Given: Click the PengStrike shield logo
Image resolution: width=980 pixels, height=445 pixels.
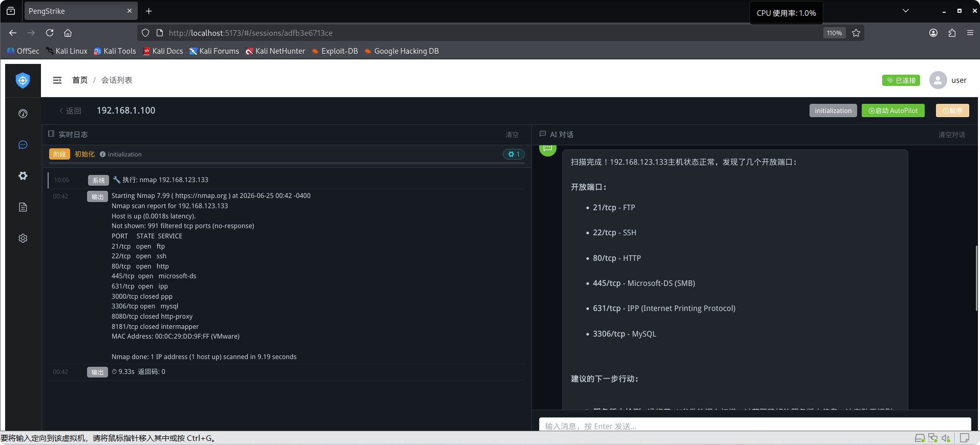Looking at the screenshot, I should tap(23, 80).
